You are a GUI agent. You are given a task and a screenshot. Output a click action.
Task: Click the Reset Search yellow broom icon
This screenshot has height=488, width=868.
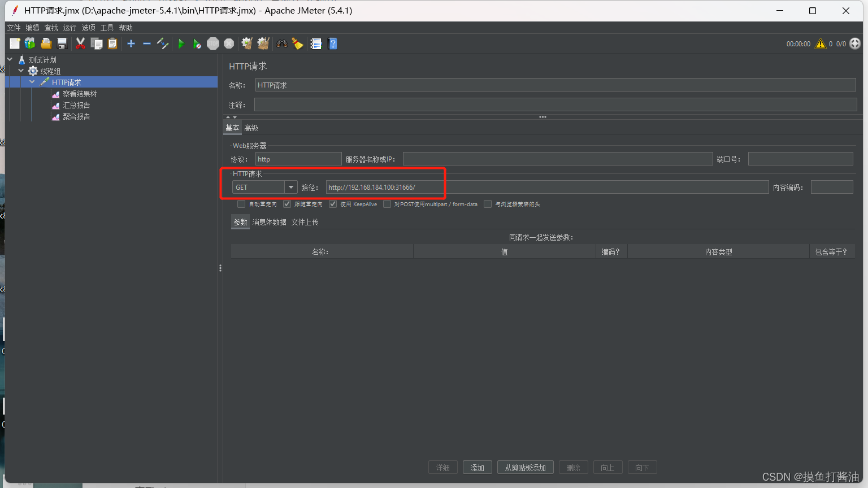(x=298, y=43)
